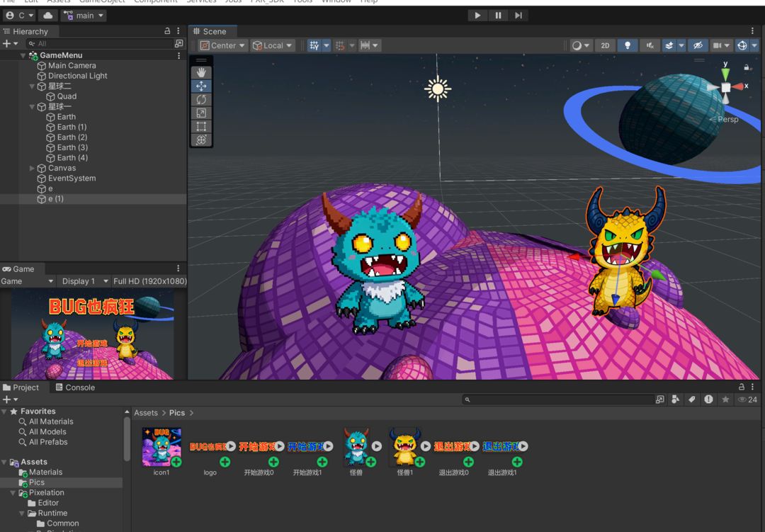
Task: Toggle 2D view mode in Scene
Action: click(605, 45)
